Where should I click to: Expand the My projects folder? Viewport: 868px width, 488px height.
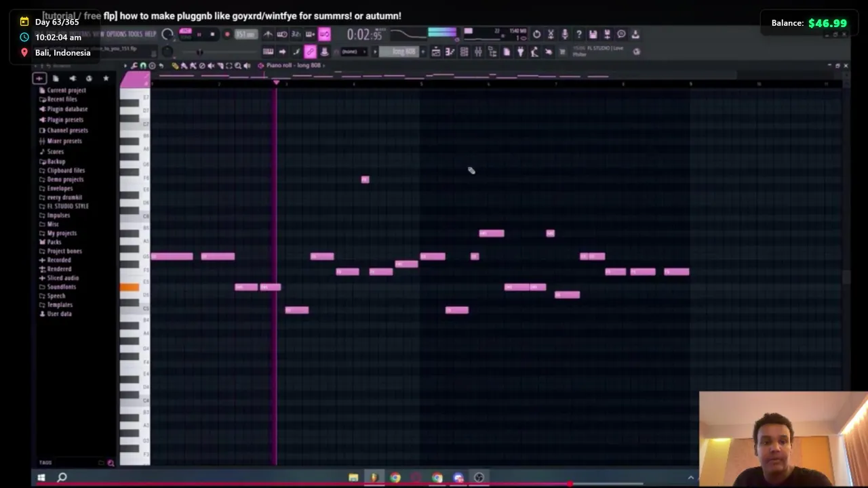pyautogui.click(x=58, y=233)
